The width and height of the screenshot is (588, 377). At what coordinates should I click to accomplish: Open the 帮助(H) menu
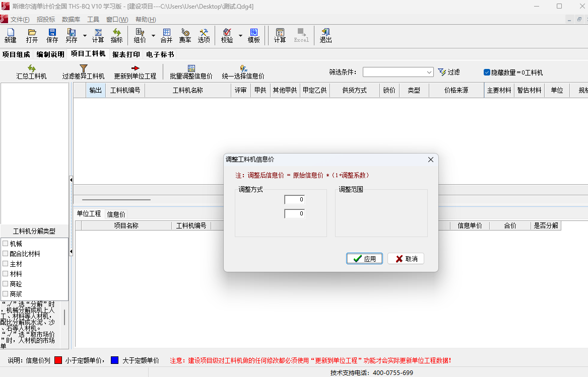coord(146,20)
